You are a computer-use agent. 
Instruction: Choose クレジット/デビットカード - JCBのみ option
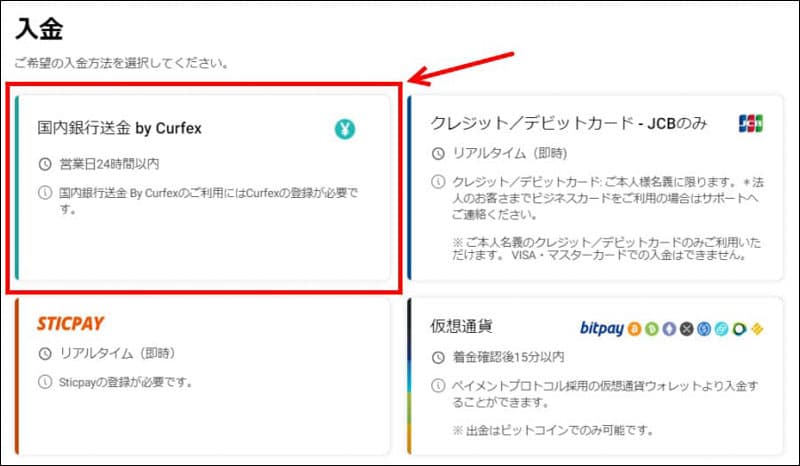[568, 123]
